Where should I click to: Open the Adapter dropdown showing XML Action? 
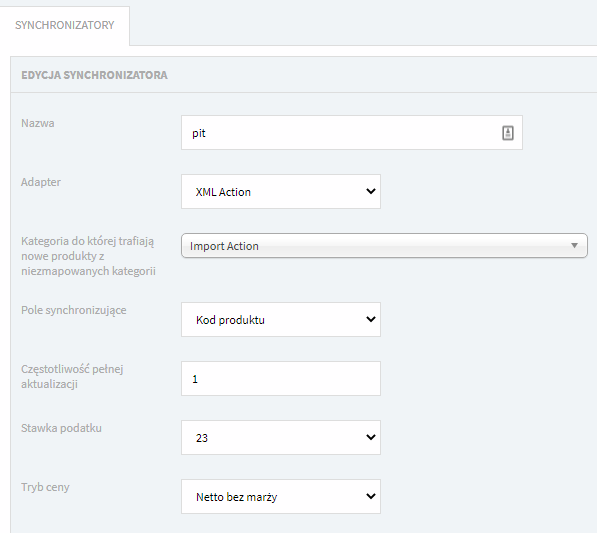281,191
